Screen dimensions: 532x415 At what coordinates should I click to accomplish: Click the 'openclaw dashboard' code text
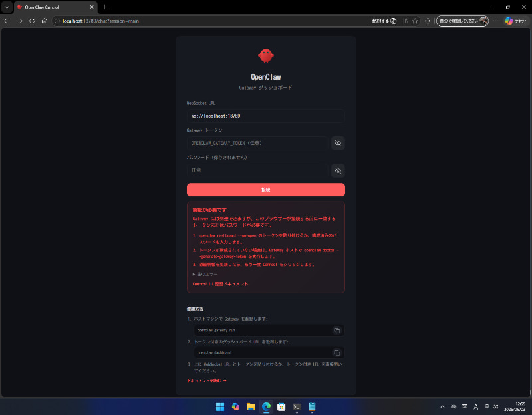(x=214, y=353)
